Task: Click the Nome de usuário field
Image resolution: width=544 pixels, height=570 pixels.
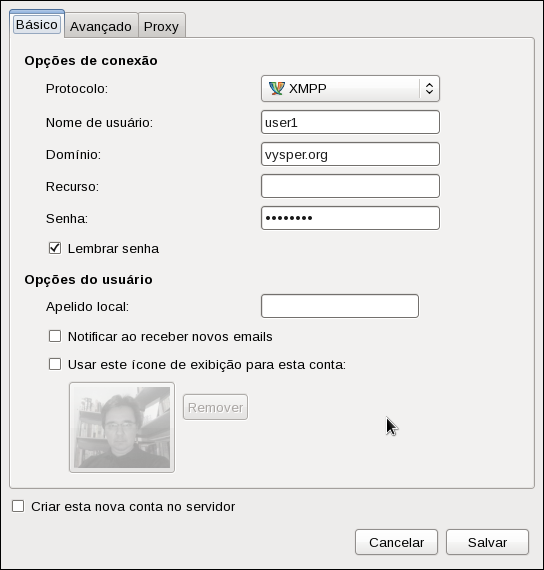Action: click(350, 122)
